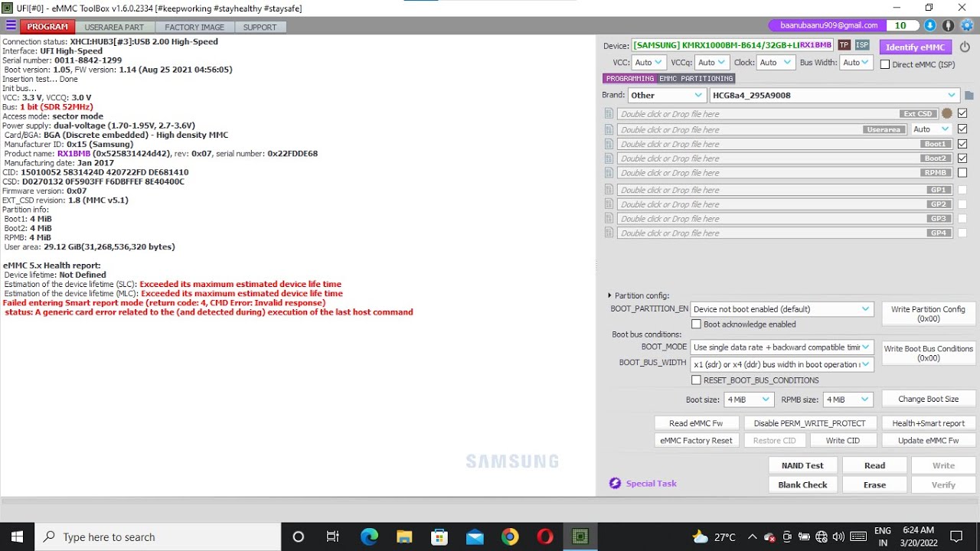
Task: Open settings with the blue gear icon
Action: coord(966,26)
